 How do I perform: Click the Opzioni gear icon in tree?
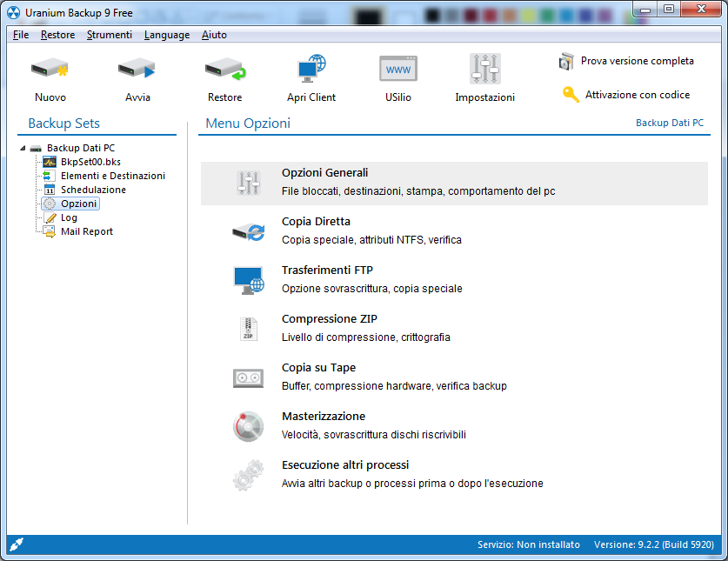pos(50,204)
